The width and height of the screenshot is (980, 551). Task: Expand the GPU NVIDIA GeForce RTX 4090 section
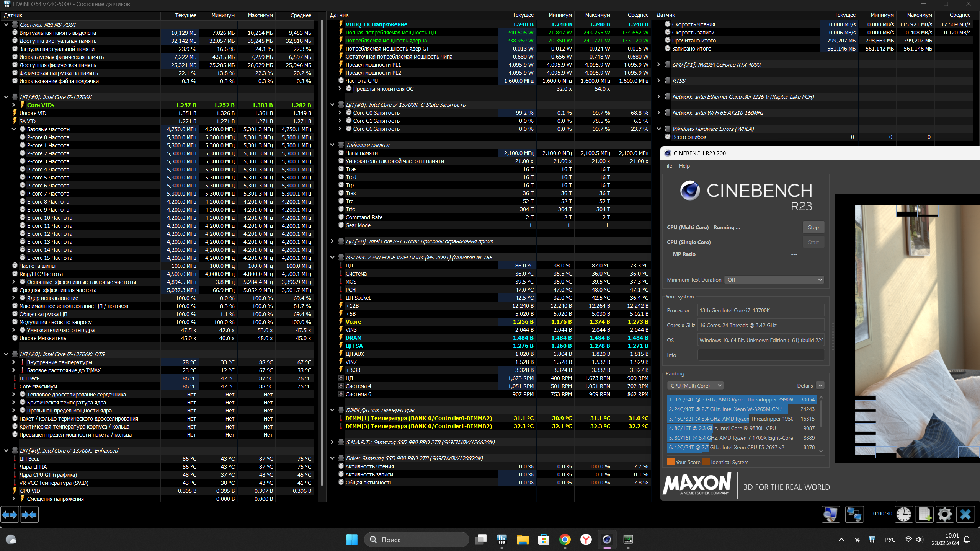coord(658,65)
